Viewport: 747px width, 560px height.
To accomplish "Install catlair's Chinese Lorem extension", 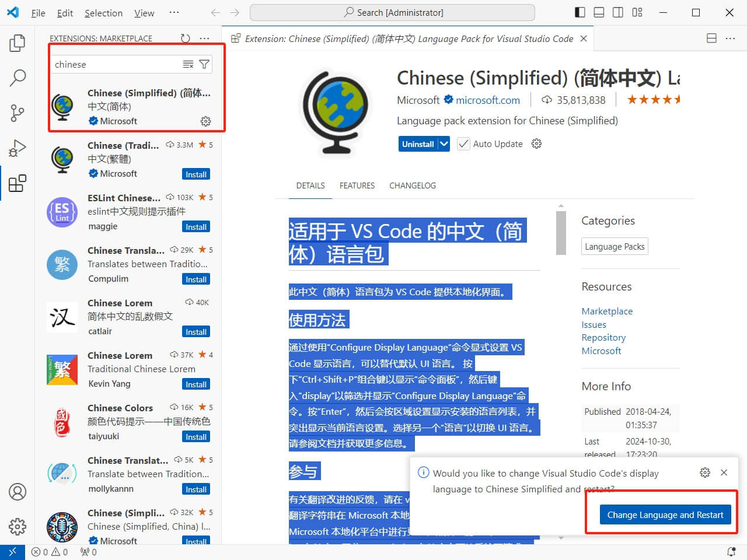I will pos(196,332).
